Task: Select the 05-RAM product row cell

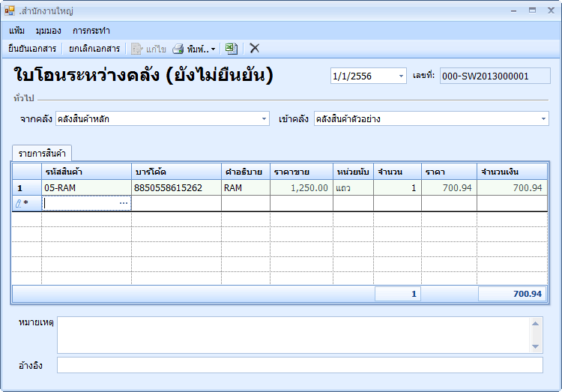Action: [x=85, y=187]
